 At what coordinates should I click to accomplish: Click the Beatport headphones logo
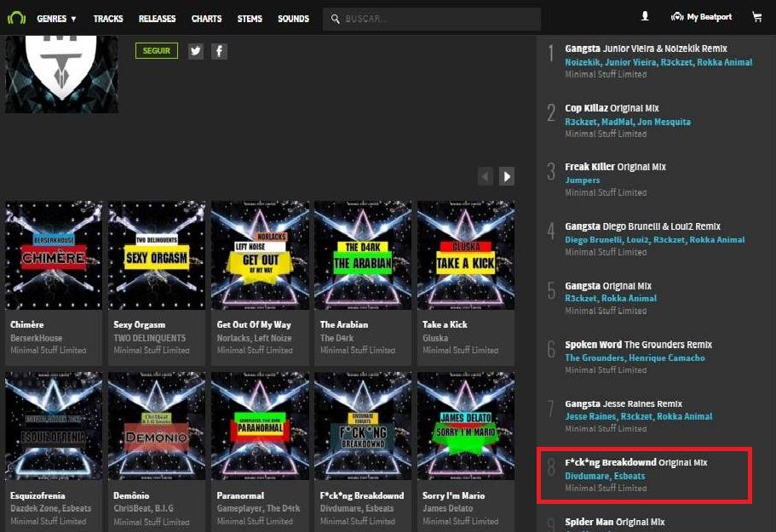click(x=16, y=18)
